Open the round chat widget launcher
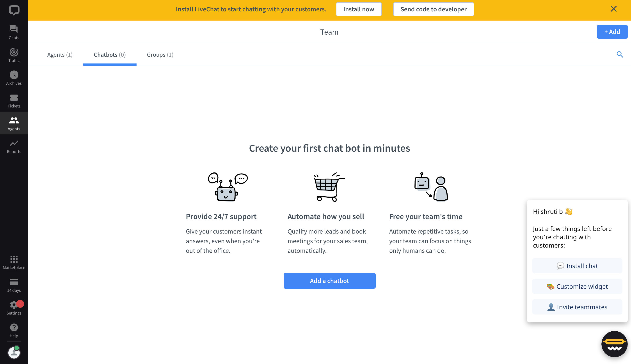Screen dimensions: 631x364 pyautogui.click(x=614, y=344)
